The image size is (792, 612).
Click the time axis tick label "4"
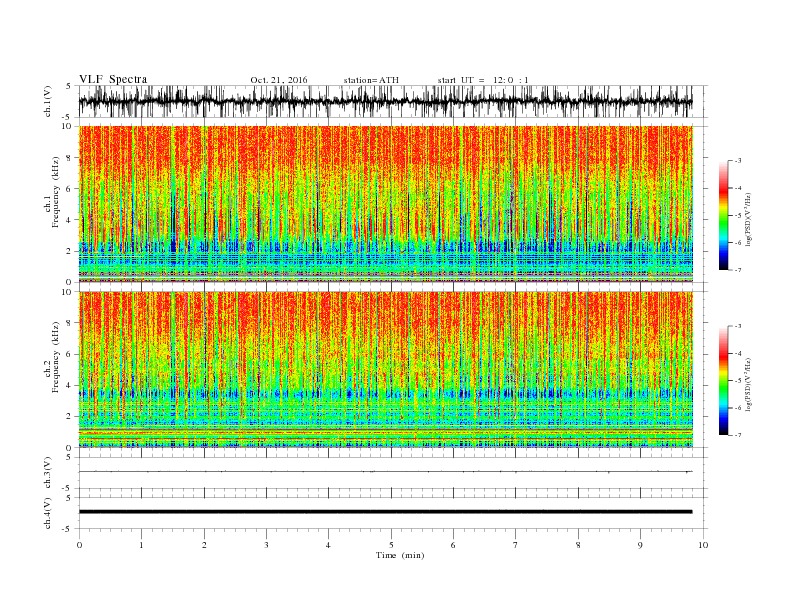(x=328, y=545)
